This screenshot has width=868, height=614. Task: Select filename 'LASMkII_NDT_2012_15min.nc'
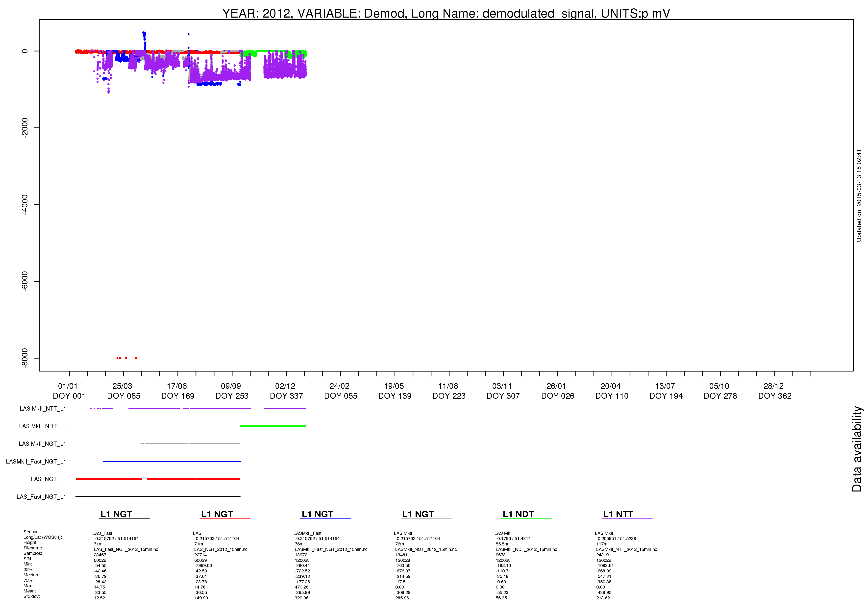click(x=526, y=549)
